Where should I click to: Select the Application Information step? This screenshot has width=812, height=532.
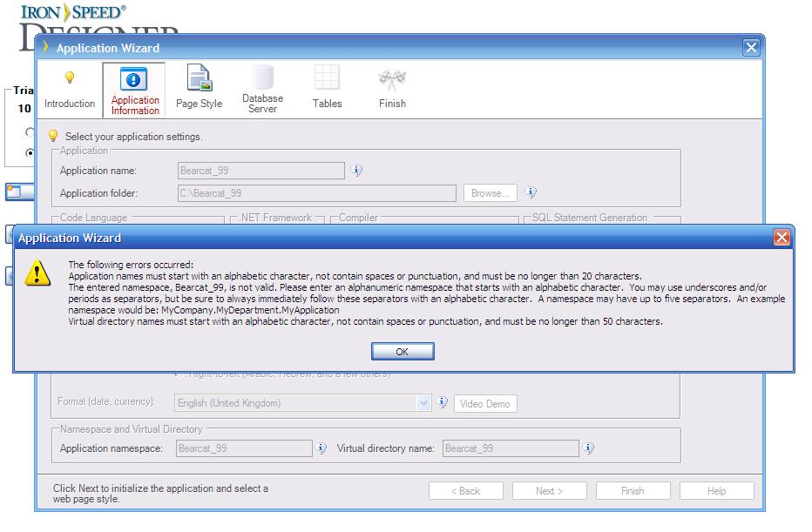pyautogui.click(x=134, y=90)
